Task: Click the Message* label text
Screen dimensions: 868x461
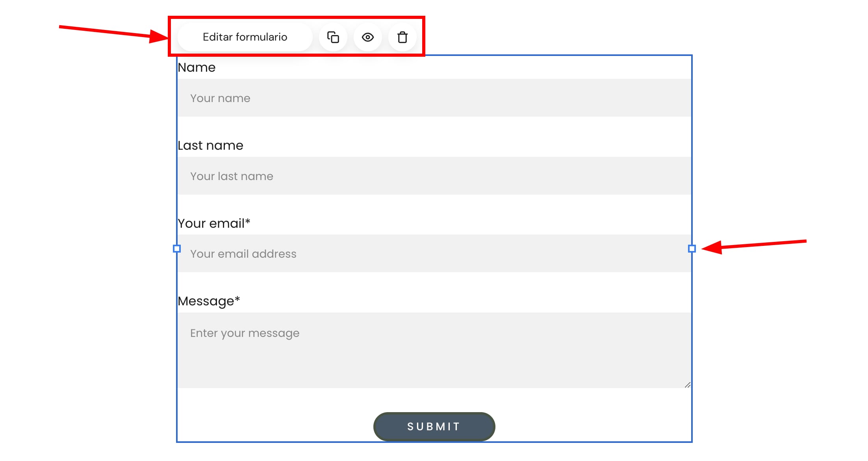Action: pyautogui.click(x=209, y=301)
